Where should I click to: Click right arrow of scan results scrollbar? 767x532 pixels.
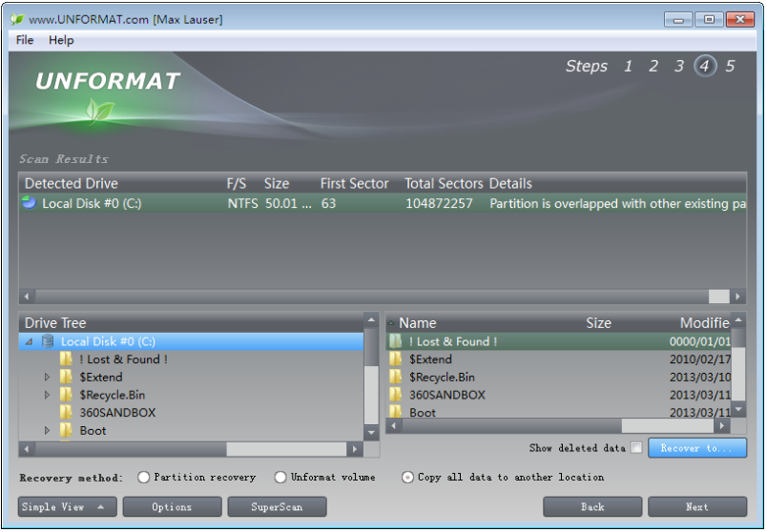click(x=737, y=297)
